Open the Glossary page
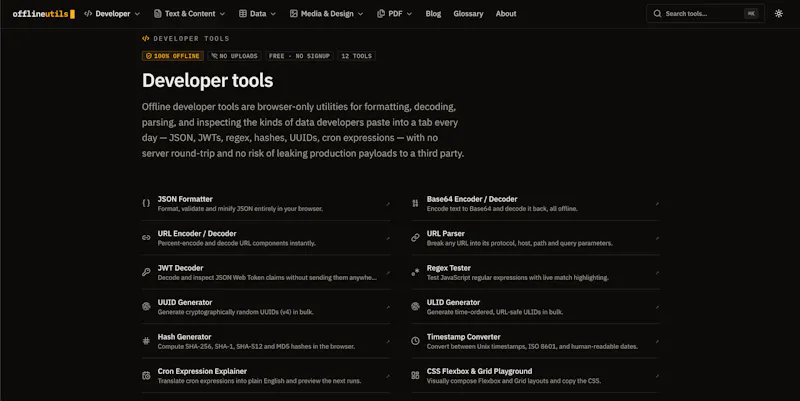 point(468,14)
